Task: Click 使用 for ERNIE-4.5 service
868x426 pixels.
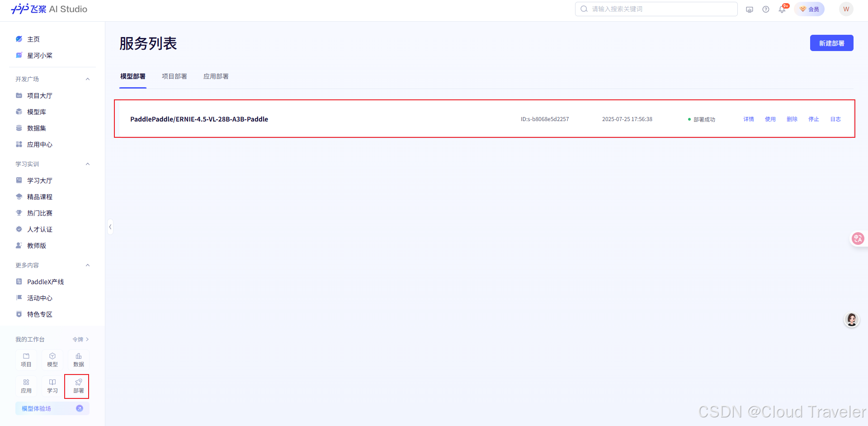Action: 770,119
